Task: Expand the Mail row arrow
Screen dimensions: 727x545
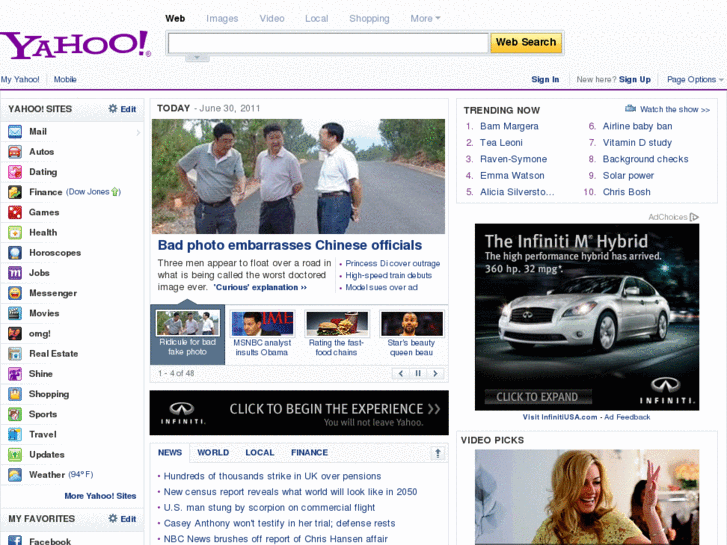Action: (138, 133)
